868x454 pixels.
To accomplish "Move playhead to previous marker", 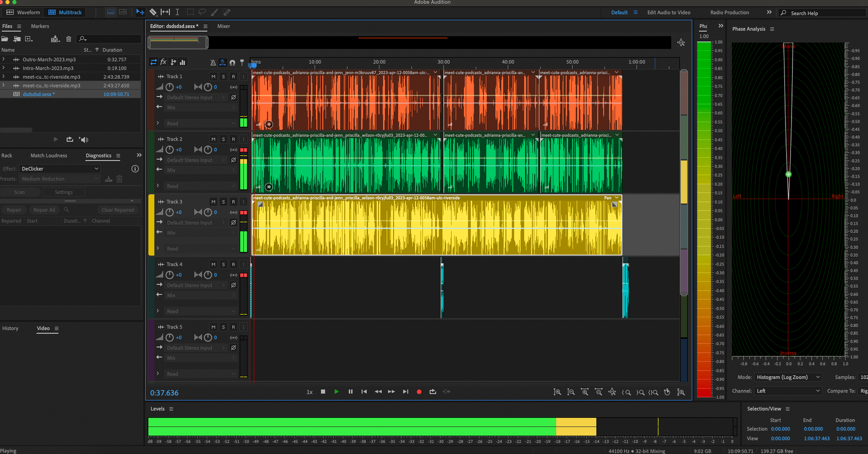I will pyautogui.click(x=364, y=392).
